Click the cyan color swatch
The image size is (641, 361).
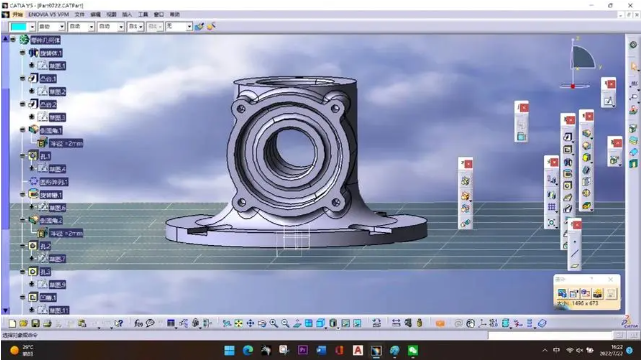[19, 27]
